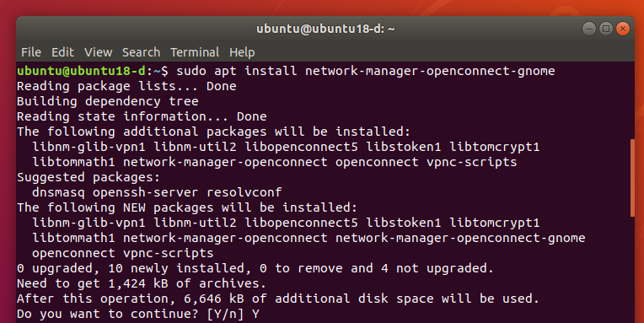644x323 pixels.
Task: Open the Search menu
Action: coord(141,52)
